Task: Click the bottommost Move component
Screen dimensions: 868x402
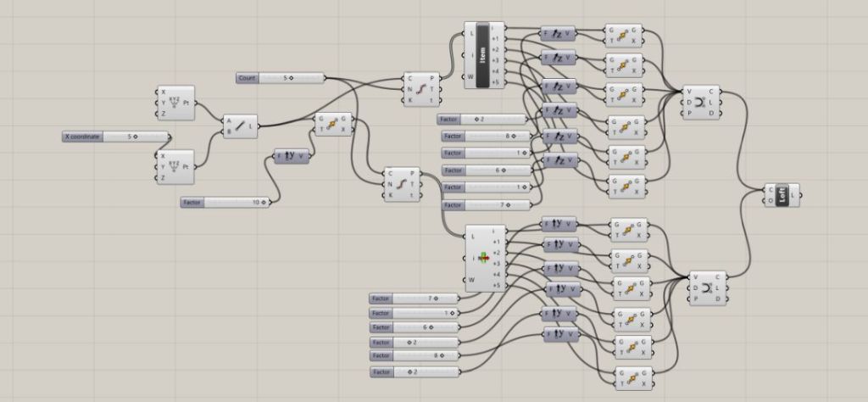Action: (629, 377)
